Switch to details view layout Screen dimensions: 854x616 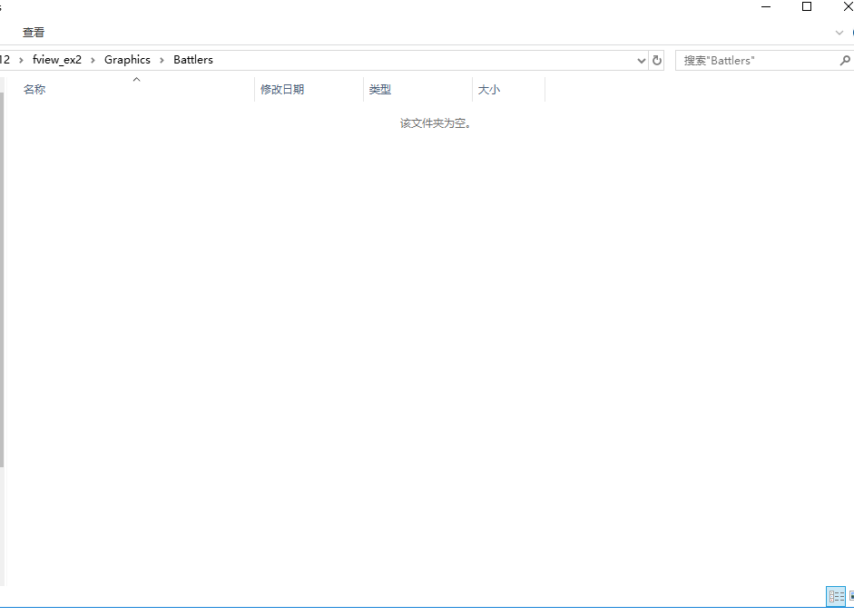836,596
